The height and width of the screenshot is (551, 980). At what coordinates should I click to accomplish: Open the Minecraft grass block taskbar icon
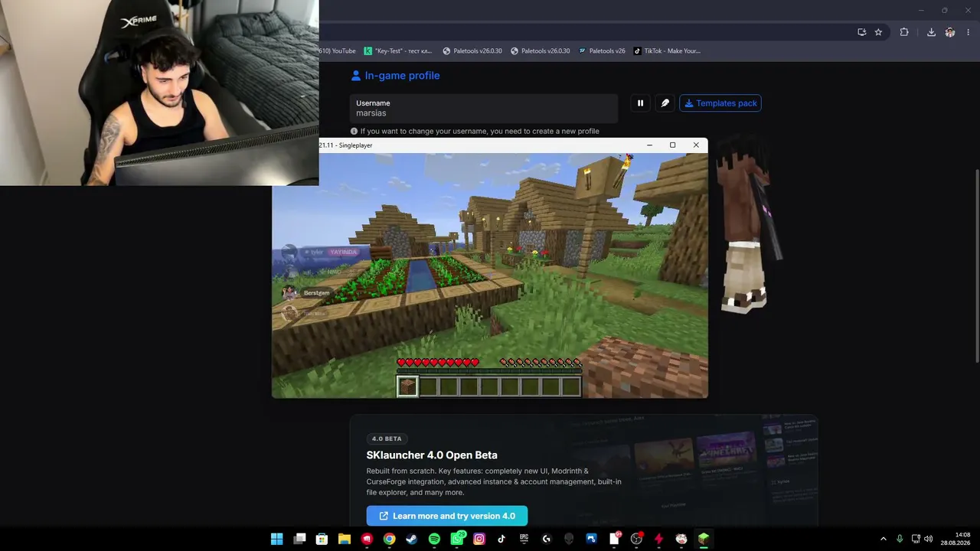click(x=704, y=539)
